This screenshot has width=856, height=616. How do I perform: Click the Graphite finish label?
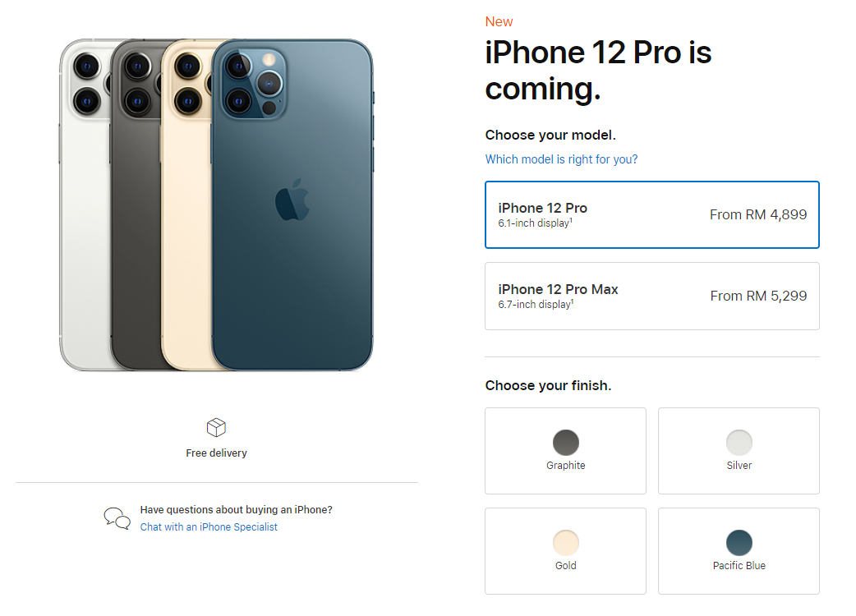[x=565, y=466]
